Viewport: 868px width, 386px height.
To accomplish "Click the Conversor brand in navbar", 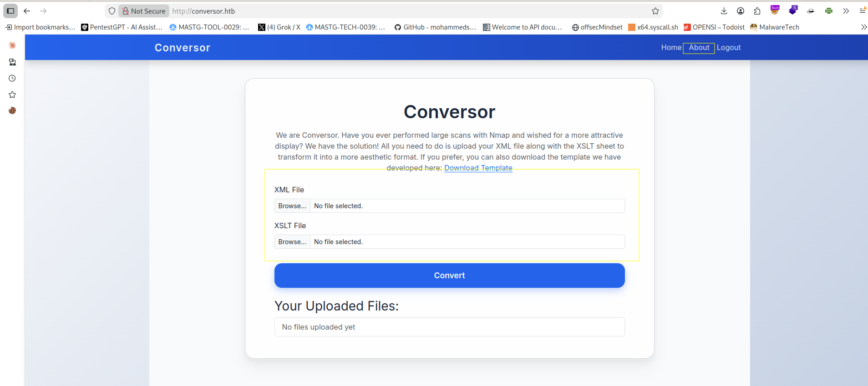I will 183,48.
